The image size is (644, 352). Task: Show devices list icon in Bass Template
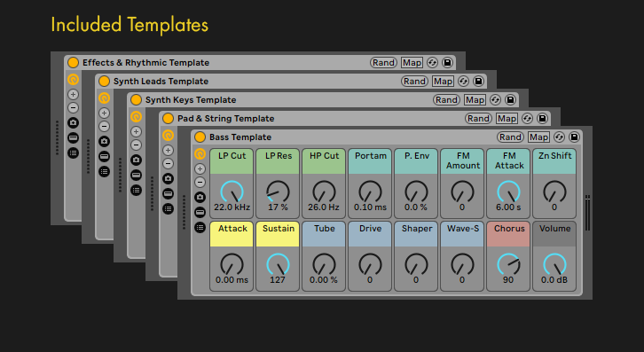(x=200, y=227)
